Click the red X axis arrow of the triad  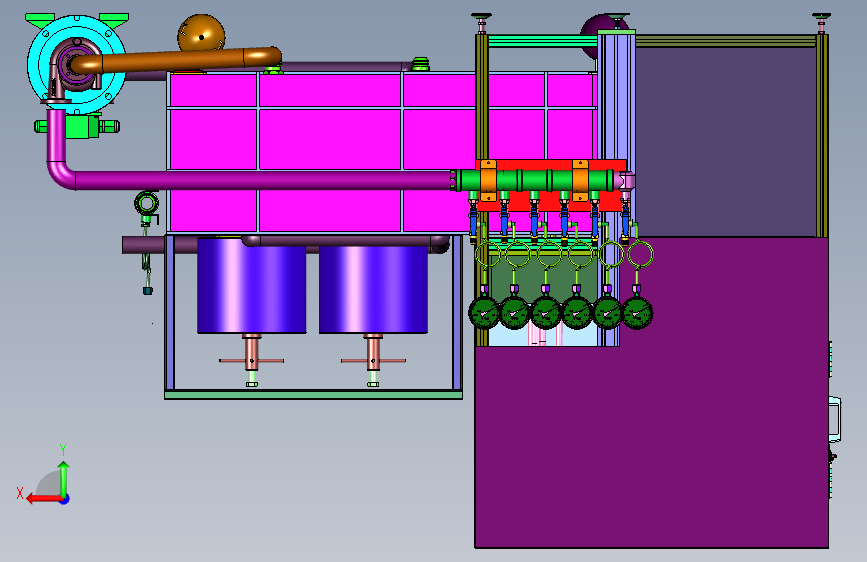click(43, 499)
